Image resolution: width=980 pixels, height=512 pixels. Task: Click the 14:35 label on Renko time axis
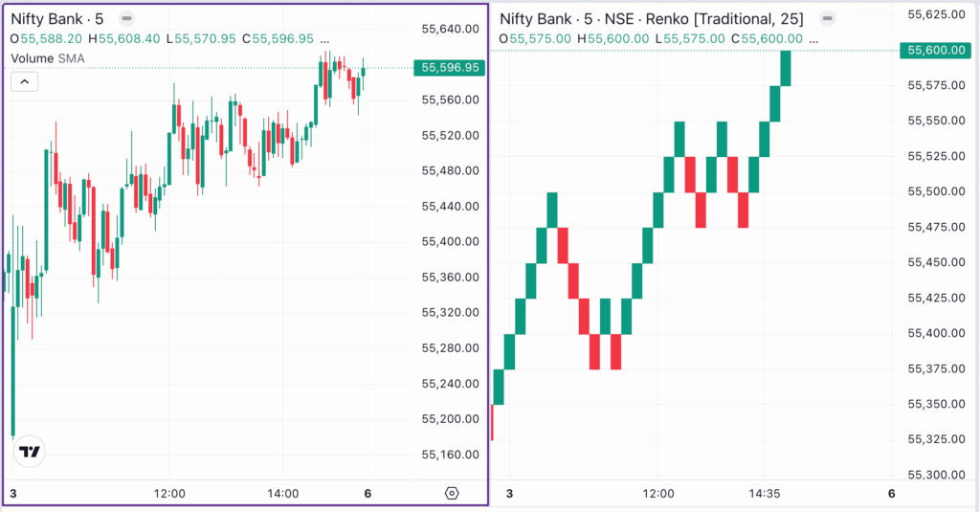click(764, 493)
